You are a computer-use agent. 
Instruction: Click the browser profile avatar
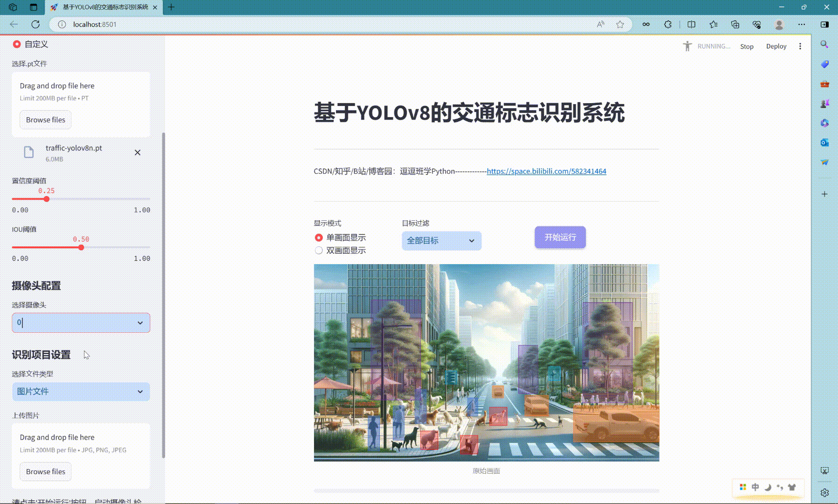click(779, 24)
